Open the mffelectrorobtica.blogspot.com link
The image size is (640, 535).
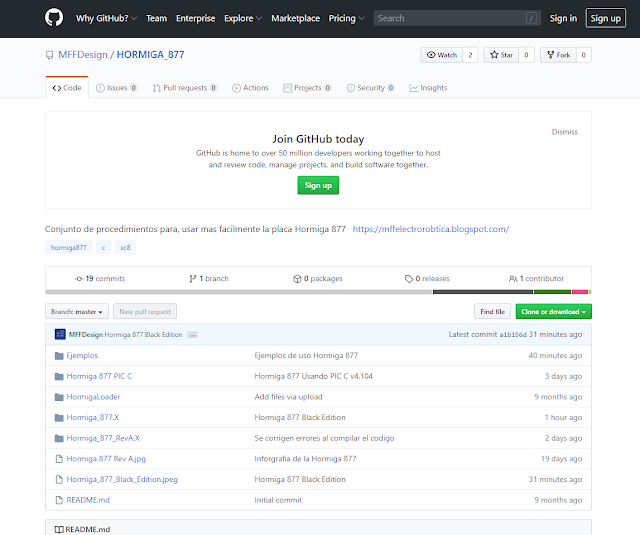[x=431, y=229]
